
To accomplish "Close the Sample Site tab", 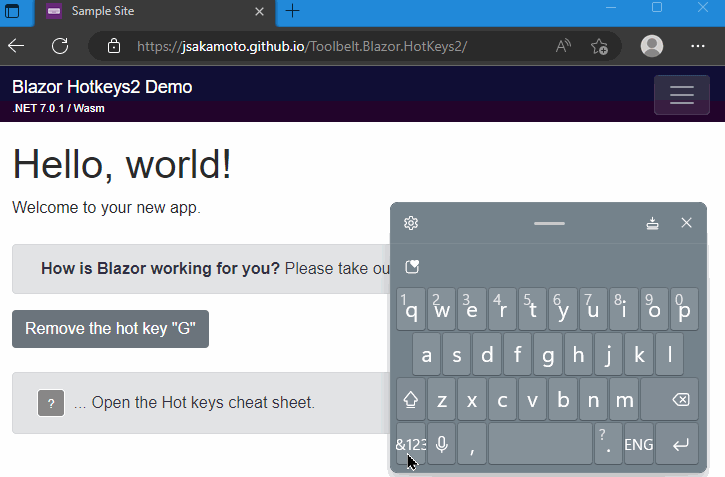I will point(259,12).
